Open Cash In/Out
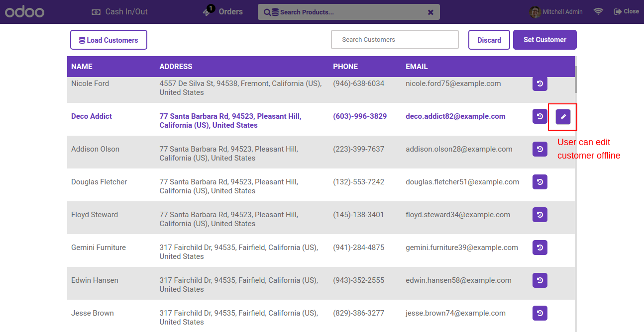 click(x=120, y=11)
